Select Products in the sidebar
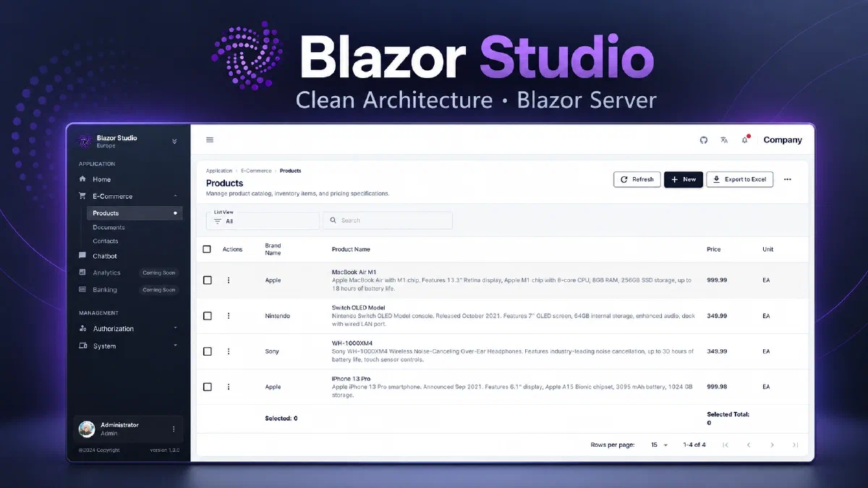The width and height of the screenshot is (868, 488). tap(135, 213)
